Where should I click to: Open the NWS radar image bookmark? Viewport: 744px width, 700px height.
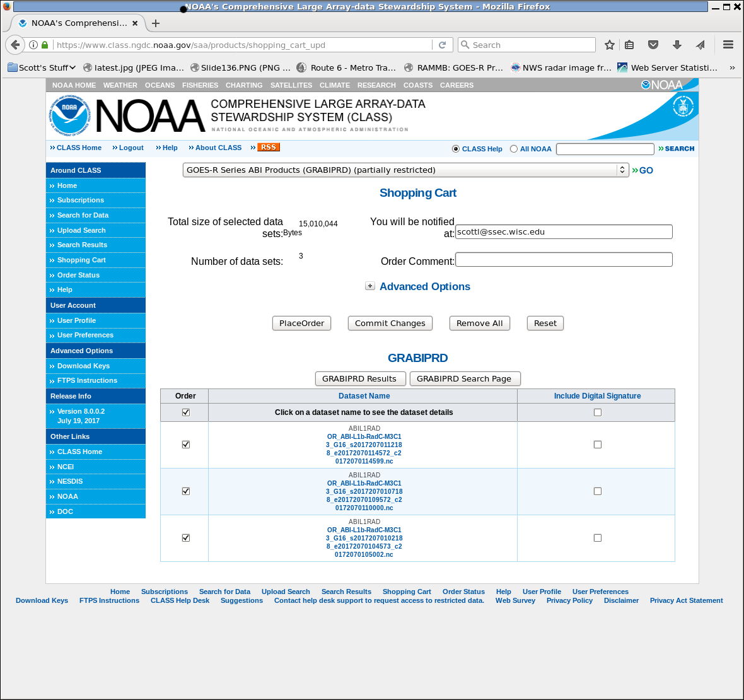point(561,68)
